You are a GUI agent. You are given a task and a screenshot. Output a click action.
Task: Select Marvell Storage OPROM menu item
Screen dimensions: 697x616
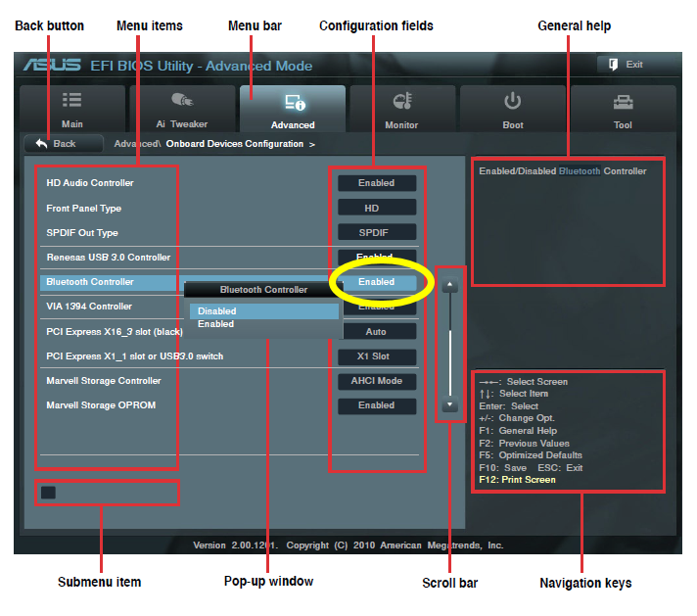click(101, 405)
